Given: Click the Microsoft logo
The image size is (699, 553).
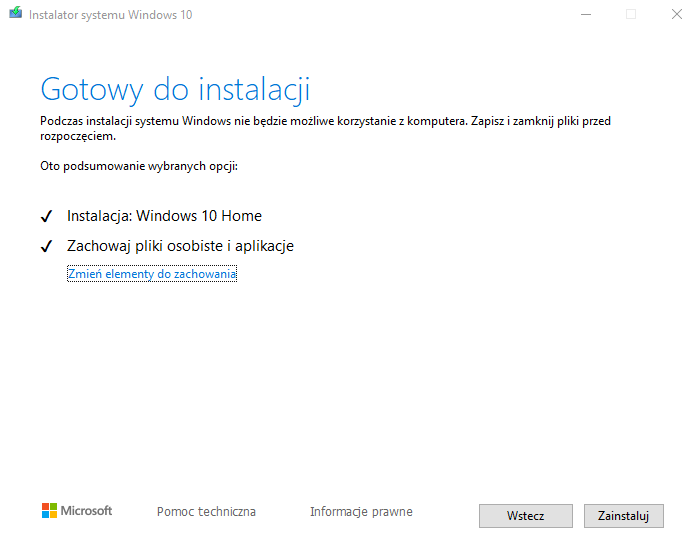Looking at the screenshot, I should [77, 511].
